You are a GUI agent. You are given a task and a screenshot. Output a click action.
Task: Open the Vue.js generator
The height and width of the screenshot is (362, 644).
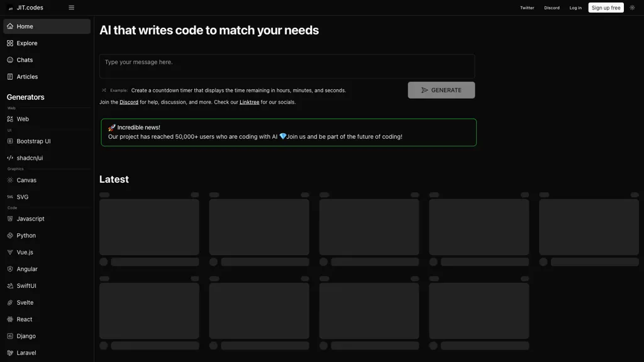25,251
